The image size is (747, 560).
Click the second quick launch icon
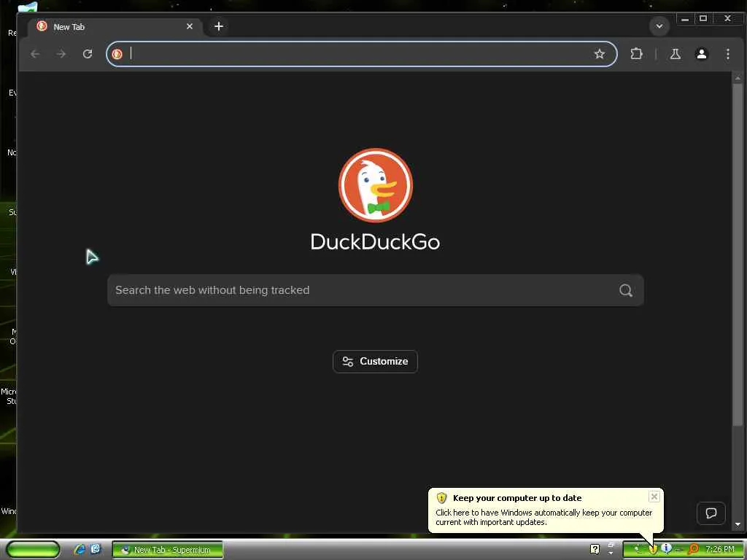click(96, 549)
